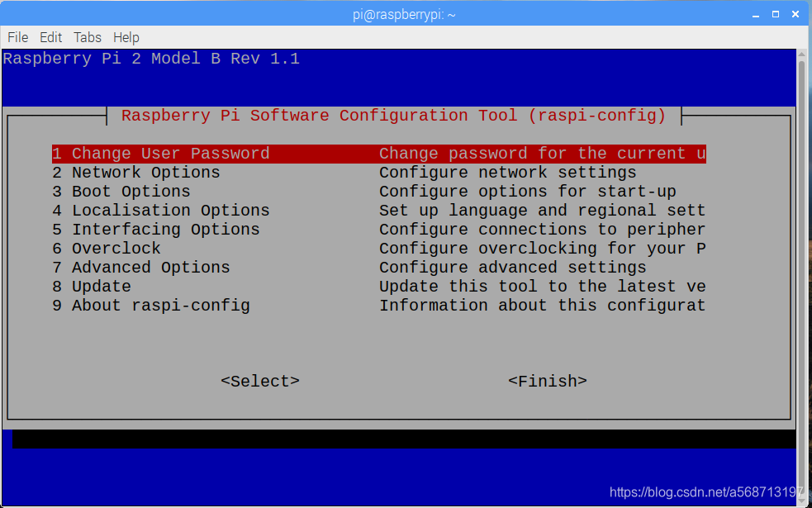Click the <Finish> button

(548, 381)
